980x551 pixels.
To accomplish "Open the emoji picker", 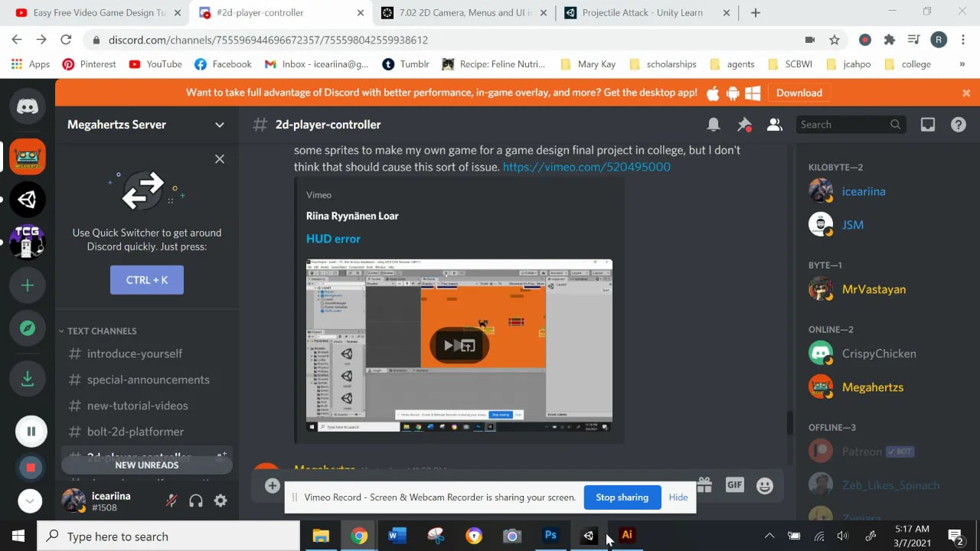I will [x=764, y=485].
